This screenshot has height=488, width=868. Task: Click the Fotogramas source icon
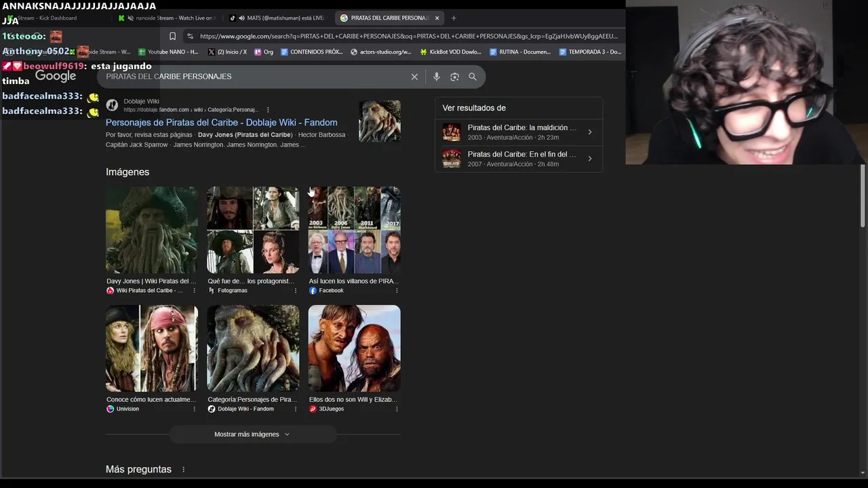click(212, 291)
